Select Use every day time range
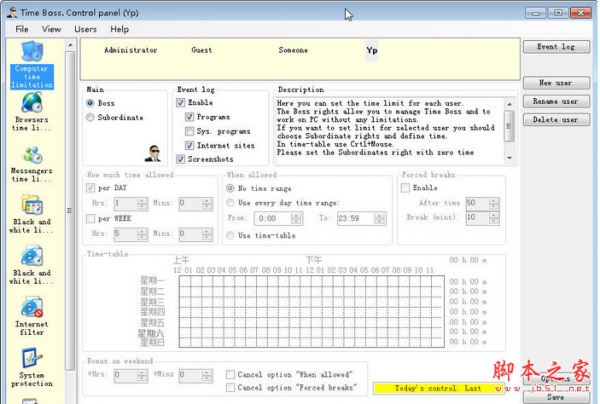This screenshot has height=404, width=600. point(230,203)
